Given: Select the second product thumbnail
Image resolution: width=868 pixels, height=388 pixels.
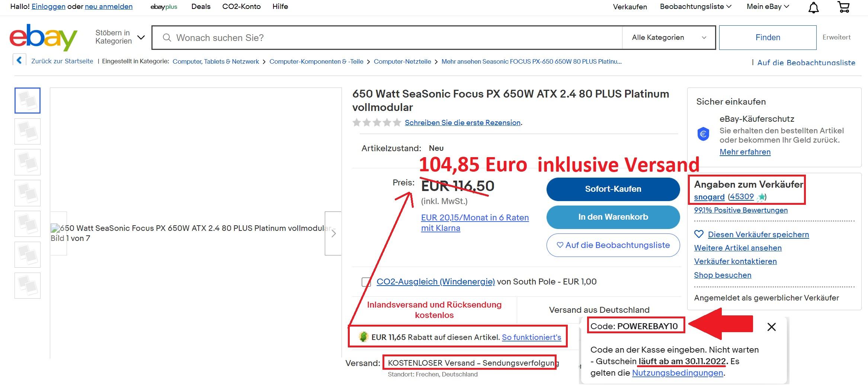Looking at the screenshot, I should [28, 131].
